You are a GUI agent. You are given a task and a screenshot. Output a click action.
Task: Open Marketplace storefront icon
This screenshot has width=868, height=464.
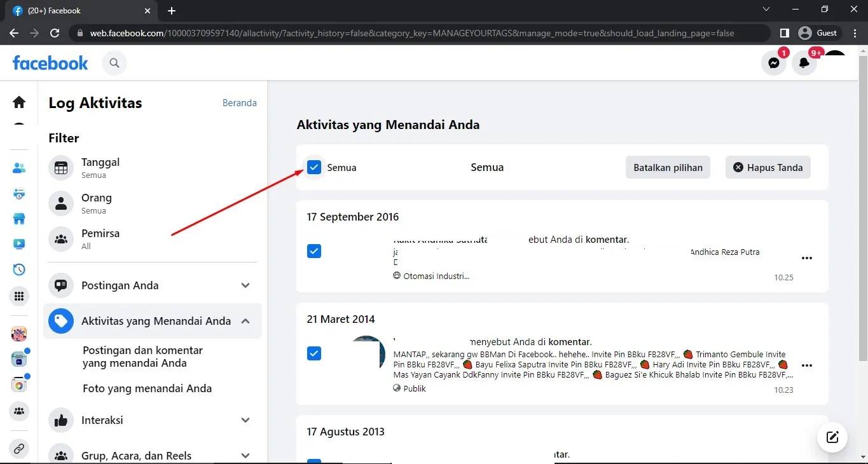click(19, 219)
